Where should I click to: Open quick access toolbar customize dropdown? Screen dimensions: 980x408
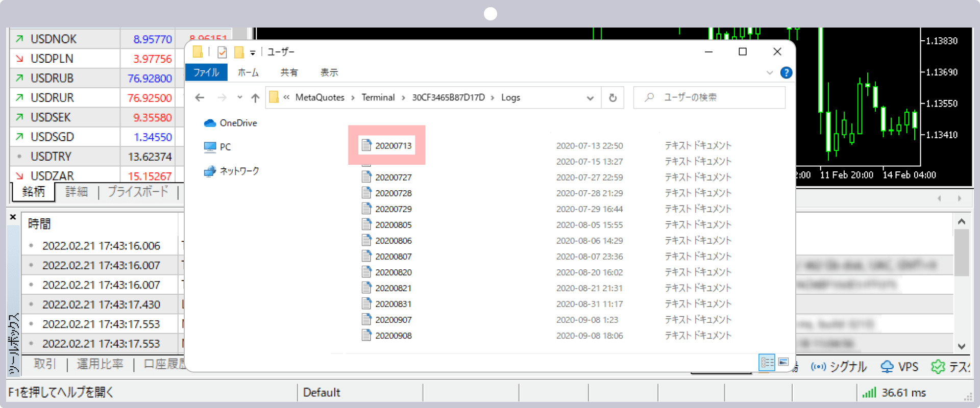pos(252,53)
